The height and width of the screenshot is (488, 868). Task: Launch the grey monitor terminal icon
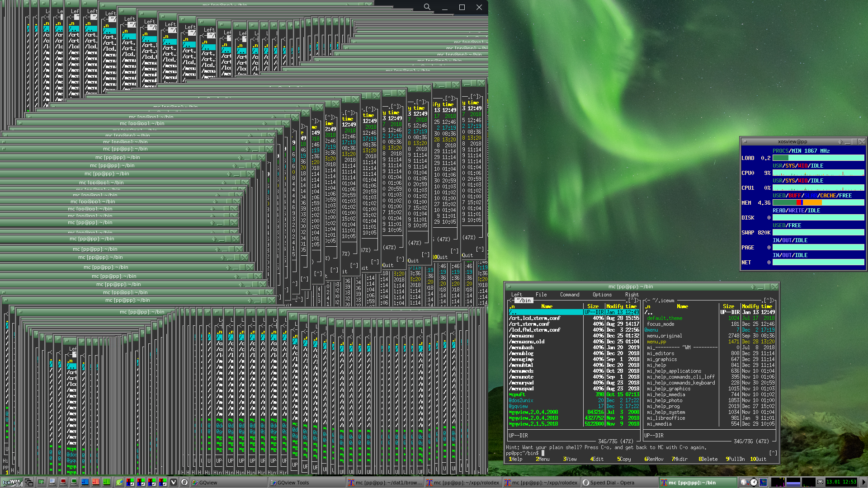52,482
